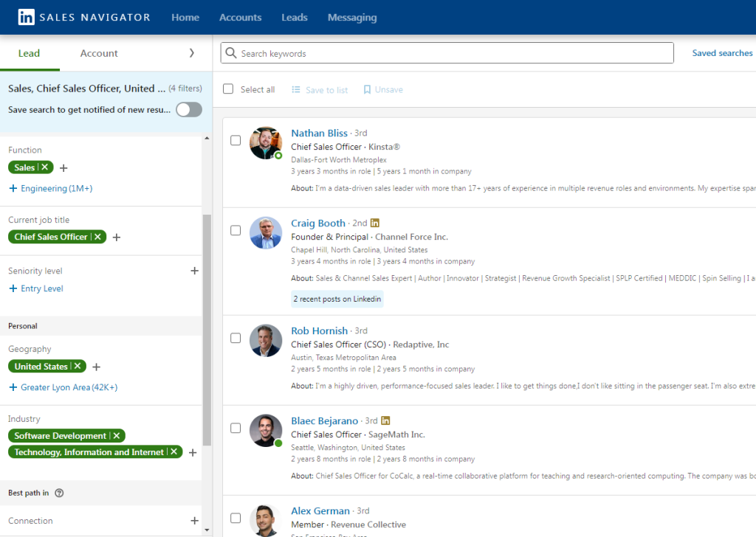Click the help icon beside Best path in
The image size is (756, 537).
60,493
